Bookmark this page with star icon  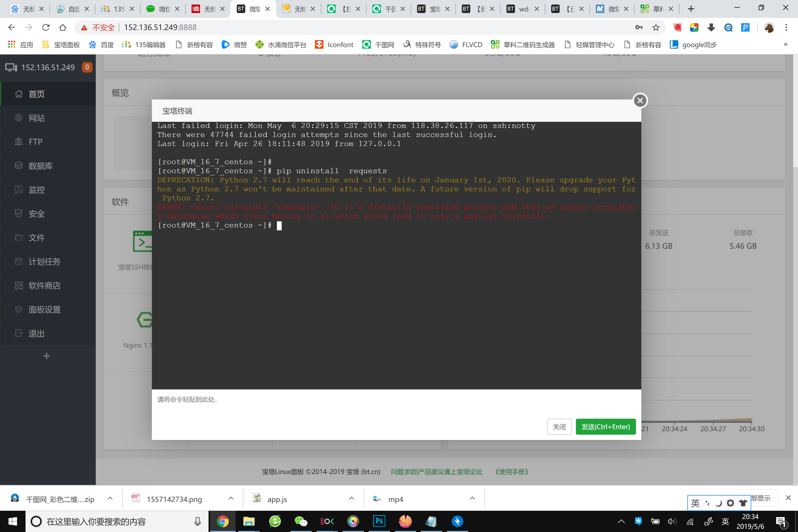[x=656, y=27]
